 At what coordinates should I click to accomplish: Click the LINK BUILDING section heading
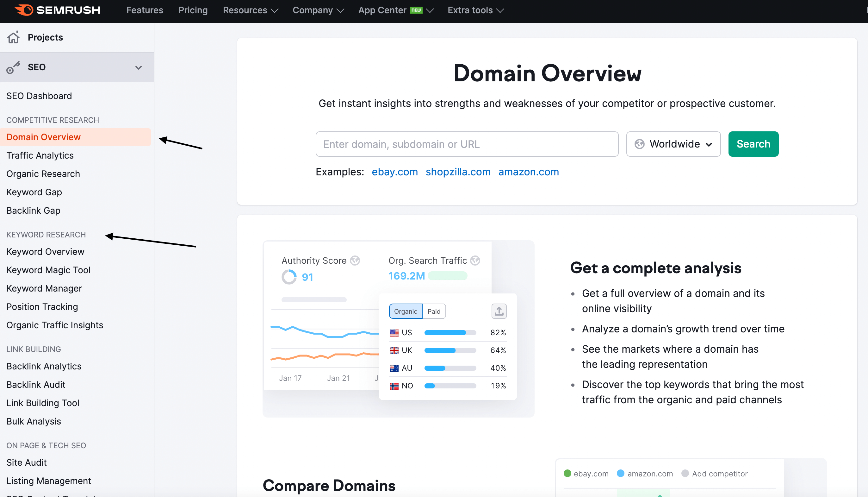coord(34,349)
